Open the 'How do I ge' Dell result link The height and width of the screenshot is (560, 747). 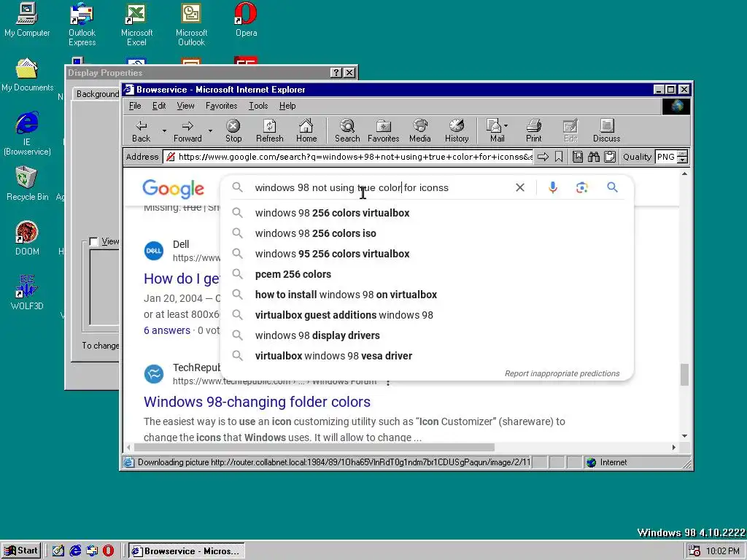(182, 279)
